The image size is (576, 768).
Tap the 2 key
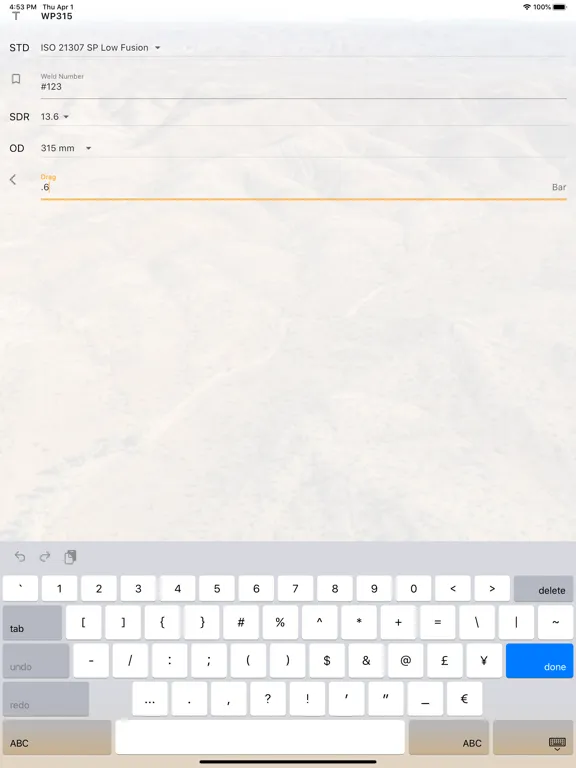click(x=99, y=588)
